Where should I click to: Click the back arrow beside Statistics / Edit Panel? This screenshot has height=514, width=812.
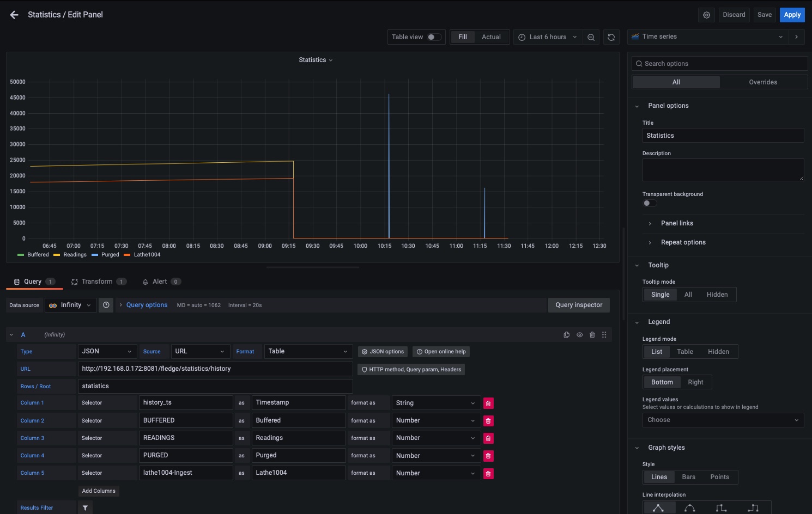point(14,15)
